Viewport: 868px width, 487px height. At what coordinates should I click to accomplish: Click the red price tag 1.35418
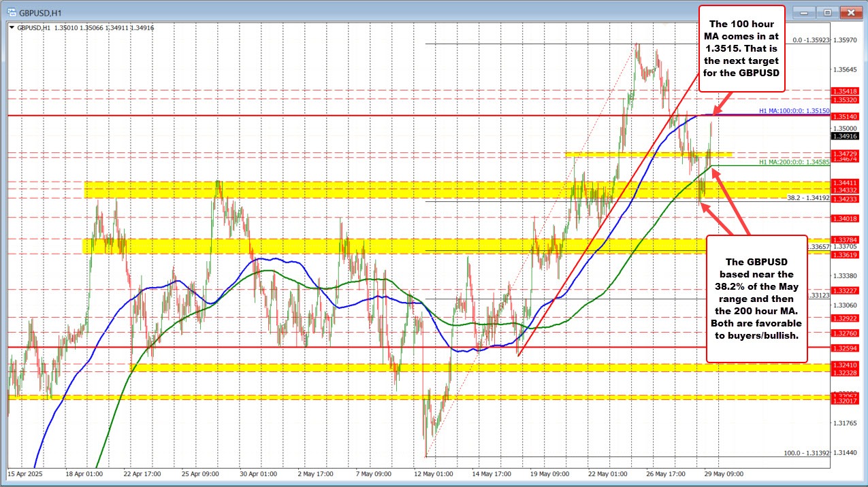pyautogui.click(x=845, y=90)
